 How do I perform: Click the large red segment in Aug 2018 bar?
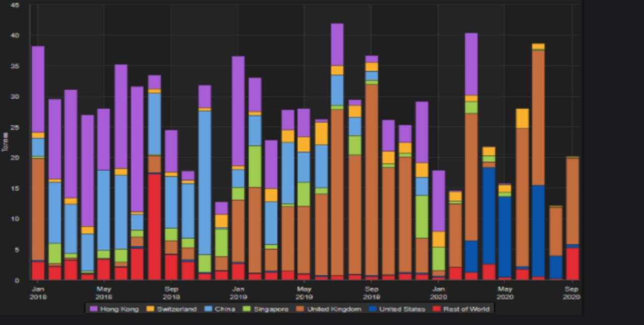(154, 227)
